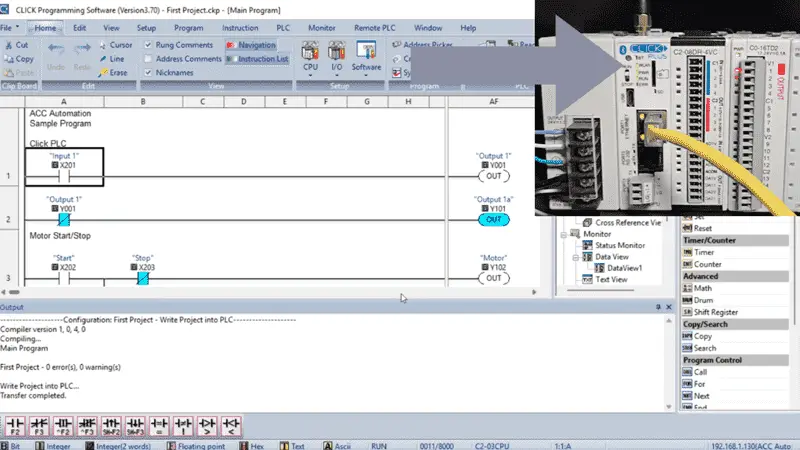Screen dimensions: 800x450
Task: Click ladder editor horizontal scrollbar right arrow
Action: pyautogui.click(x=534, y=292)
